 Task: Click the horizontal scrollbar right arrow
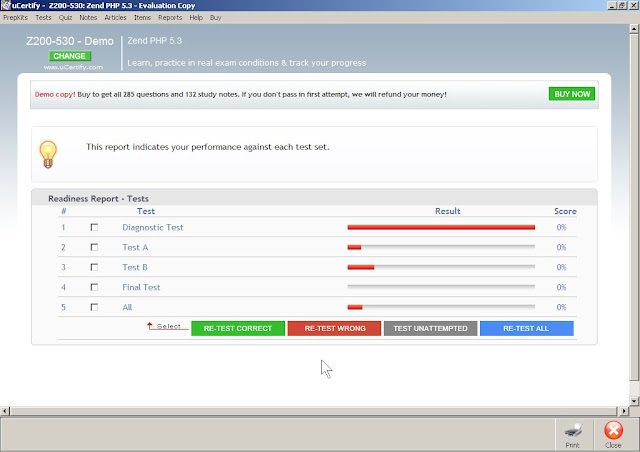pos(624,411)
